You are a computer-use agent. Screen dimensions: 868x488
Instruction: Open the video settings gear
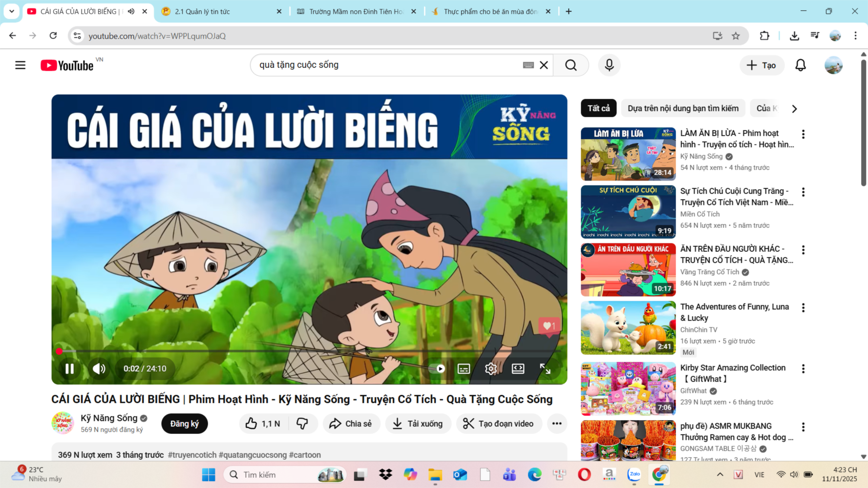[490, 369]
